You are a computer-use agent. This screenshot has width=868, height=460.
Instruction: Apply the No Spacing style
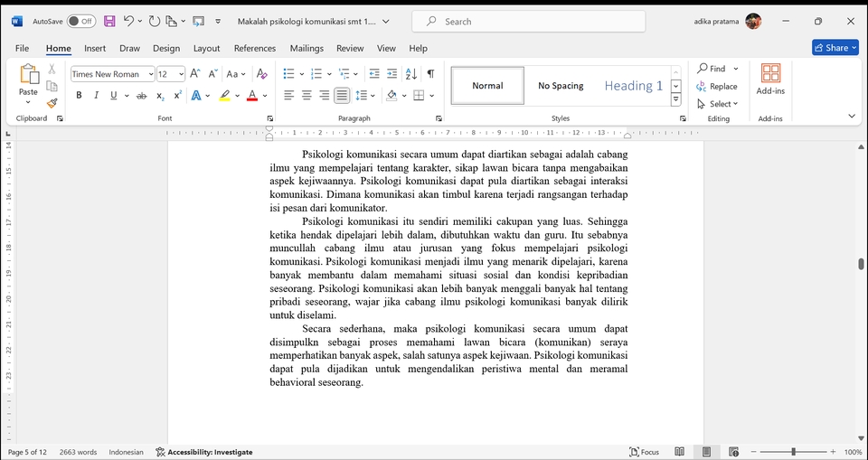pyautogui.click(x=561, y=85)
